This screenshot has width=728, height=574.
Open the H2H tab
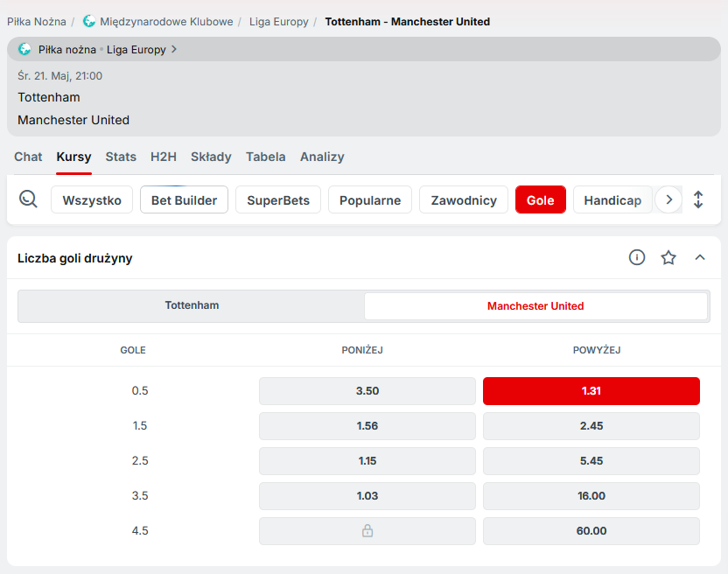coord(164,157)
